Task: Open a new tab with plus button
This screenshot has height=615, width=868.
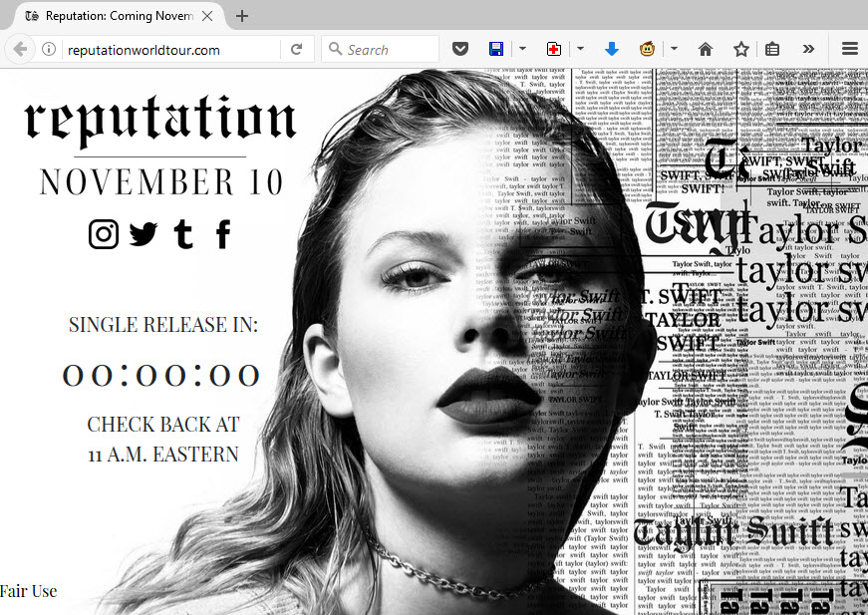Action: tap(242, 16)
